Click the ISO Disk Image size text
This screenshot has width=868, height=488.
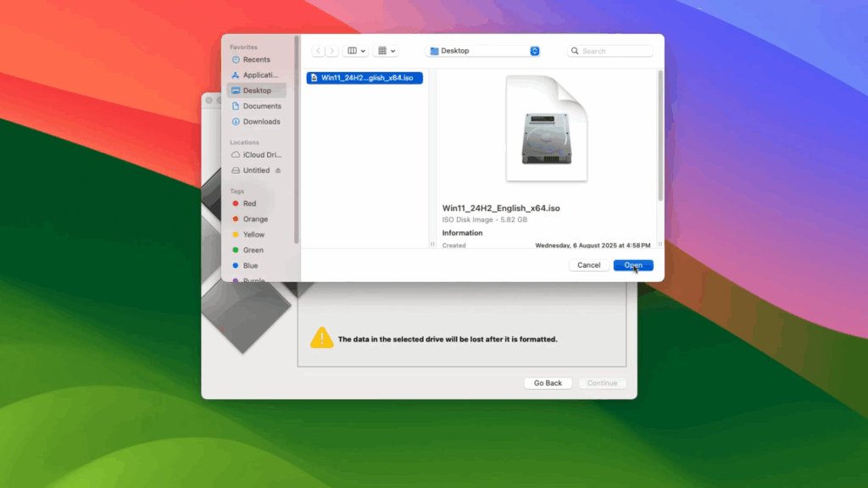(484, 219)
